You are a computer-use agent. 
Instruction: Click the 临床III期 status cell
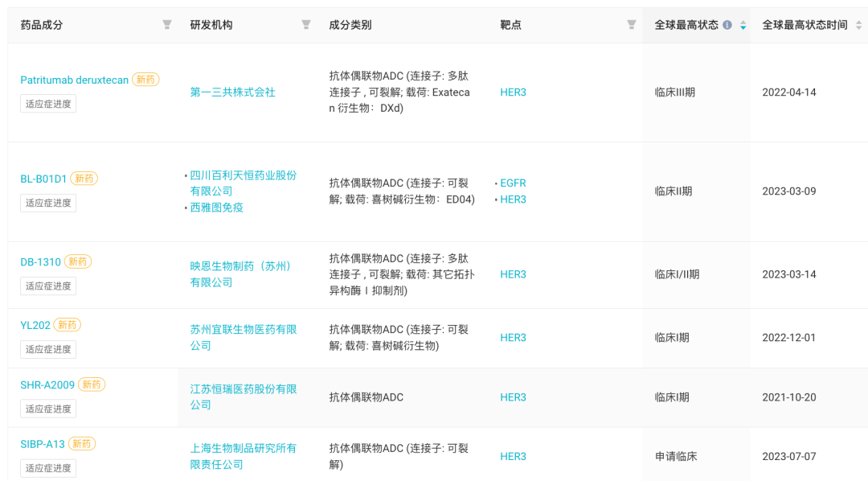(674, 92)
